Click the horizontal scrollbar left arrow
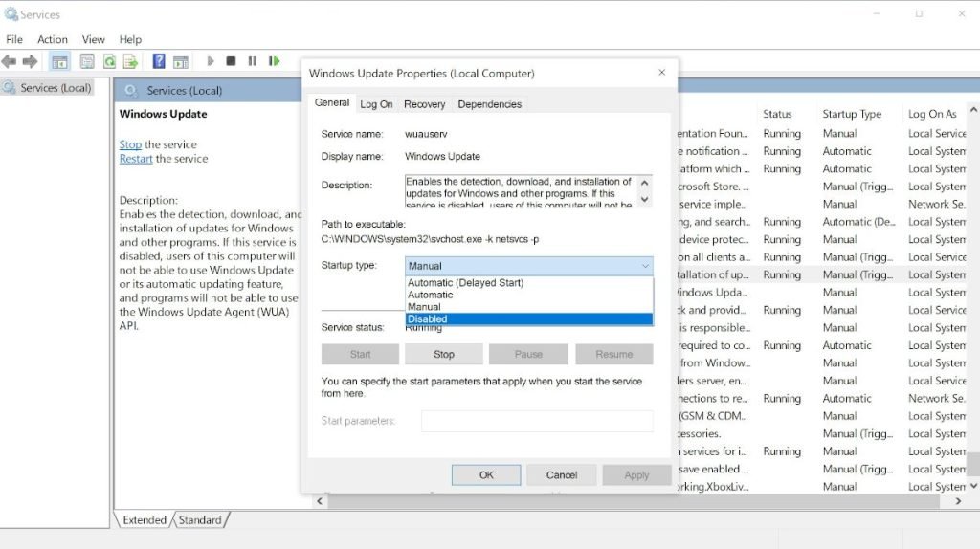 click(x=320, y=501)
